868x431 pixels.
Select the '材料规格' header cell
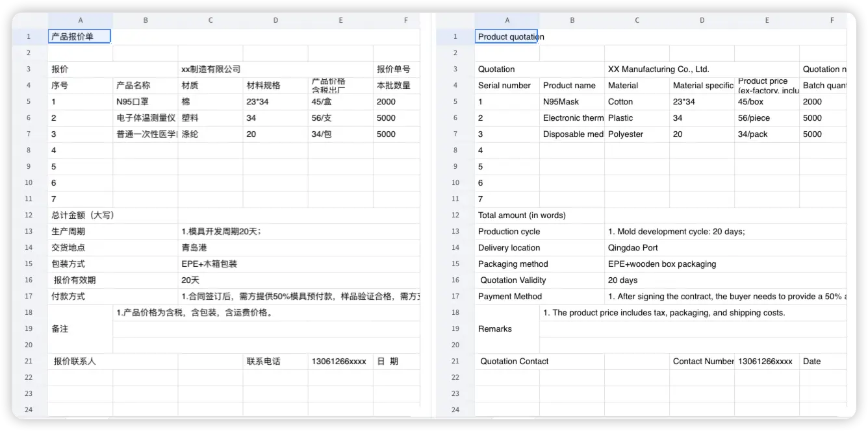tap(275, 85)
